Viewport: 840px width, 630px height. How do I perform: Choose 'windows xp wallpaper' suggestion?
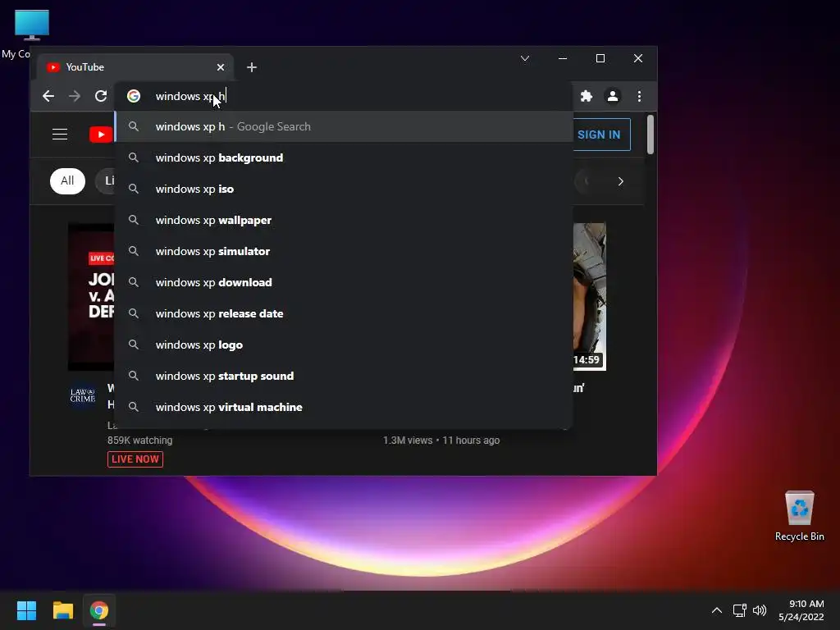pyautogui.click(x=344, y=220)
